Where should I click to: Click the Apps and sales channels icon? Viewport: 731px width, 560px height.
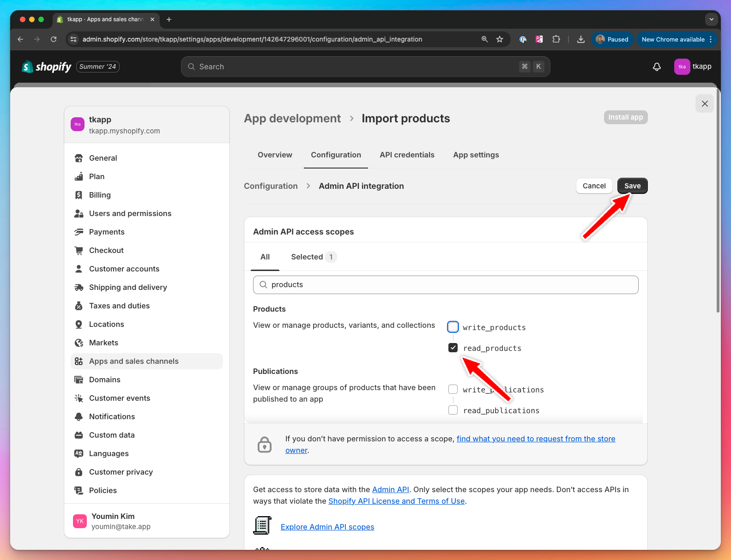[x=79, y=361]
